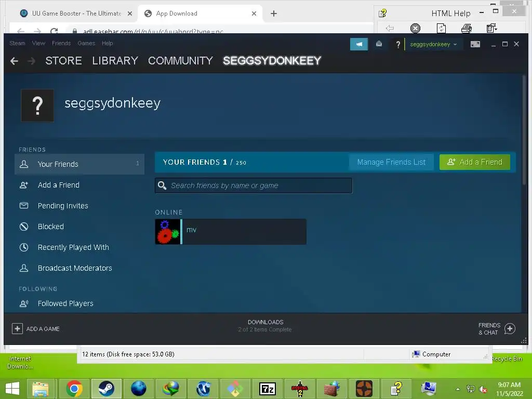Viewport: 532px width, 399px height.
Task: Reload the Chrome page
Action: (x=54, y=31)
